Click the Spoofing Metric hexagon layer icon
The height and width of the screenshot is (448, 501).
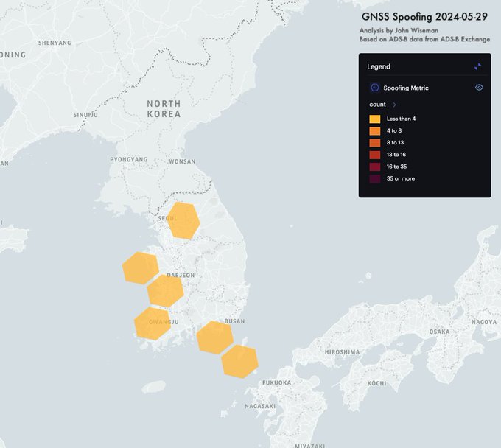tap(375, 88)
